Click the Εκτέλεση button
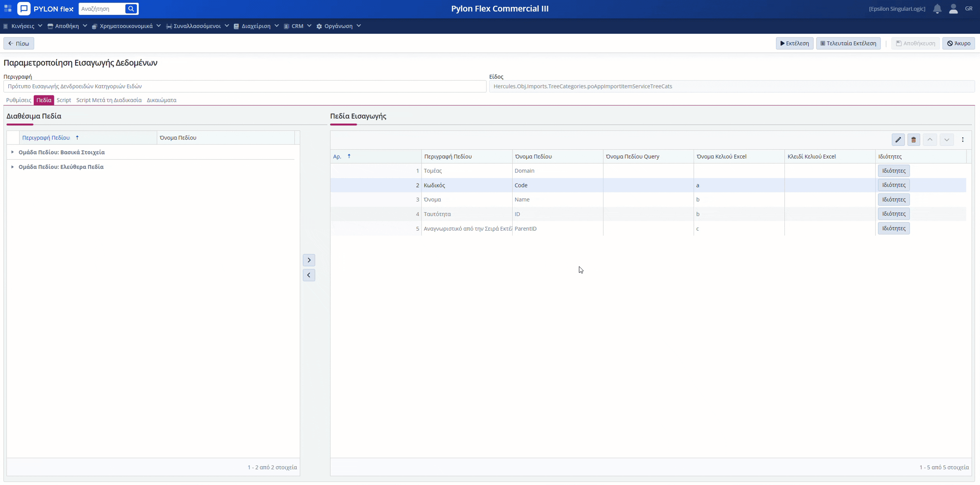The image size is (980, 485). pos(794,43)
